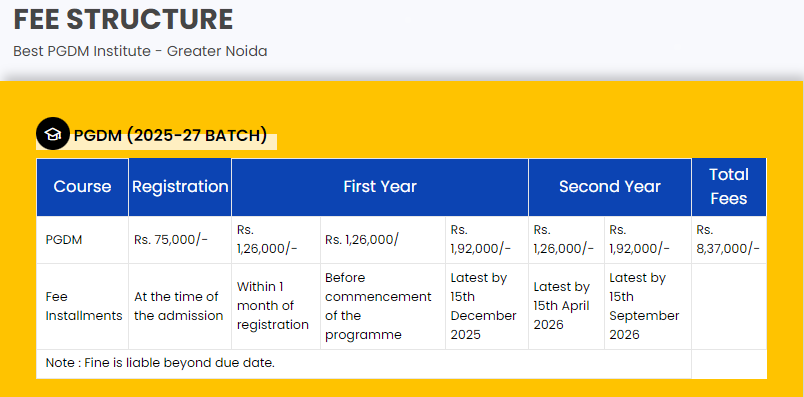The width and height of the screenshot is (804, 397).
Task: Click the fine liable note text
Action: [160, 363]
